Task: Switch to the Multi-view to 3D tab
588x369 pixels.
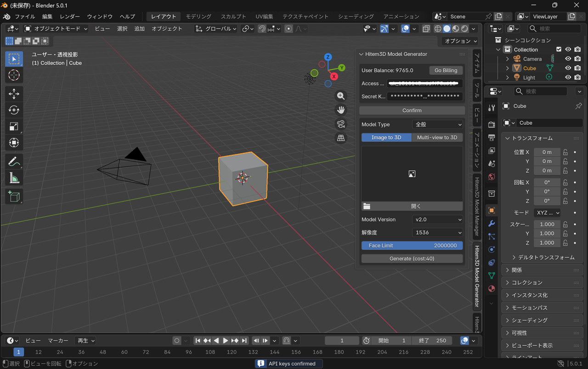Action: point(437,137)
